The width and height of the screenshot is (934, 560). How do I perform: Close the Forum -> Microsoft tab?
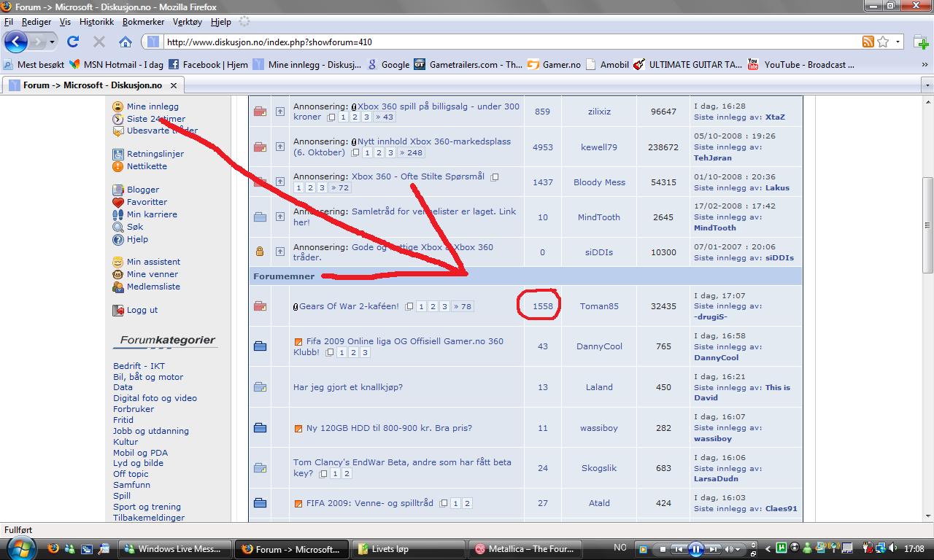173,85
